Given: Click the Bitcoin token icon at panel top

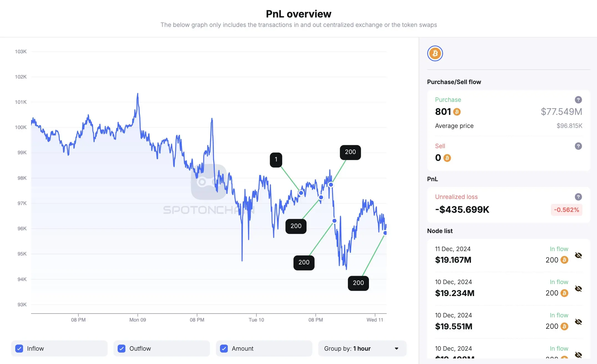Looking at the screenshot, I should click(435, 53).
